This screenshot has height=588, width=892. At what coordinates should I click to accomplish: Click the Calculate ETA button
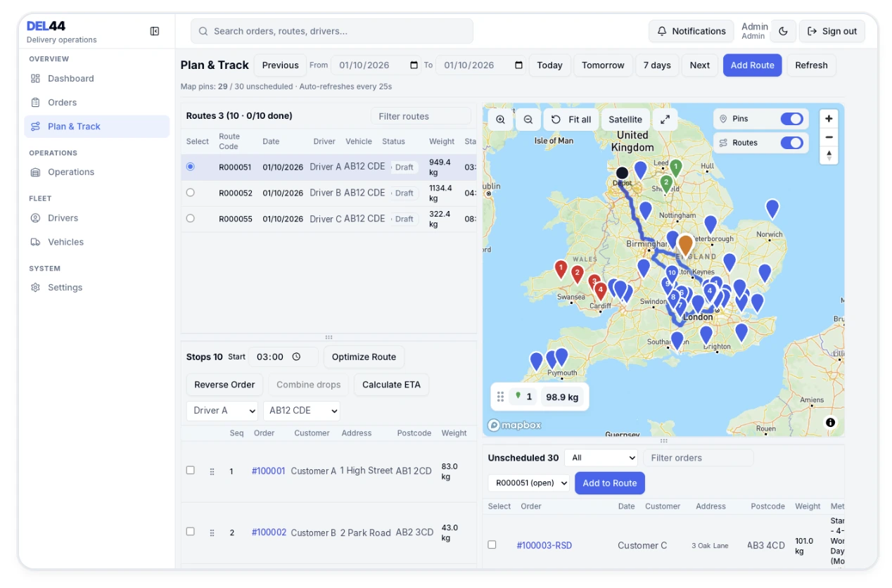click(391, 385)
